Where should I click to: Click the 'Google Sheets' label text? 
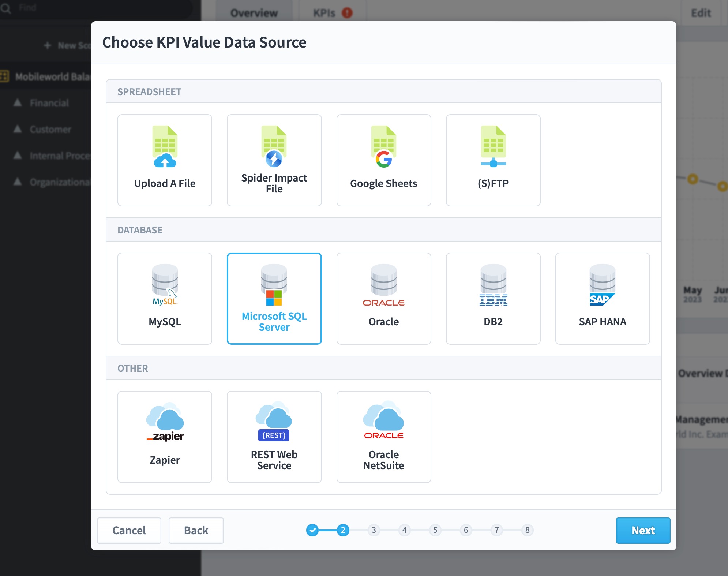(383, 183)
